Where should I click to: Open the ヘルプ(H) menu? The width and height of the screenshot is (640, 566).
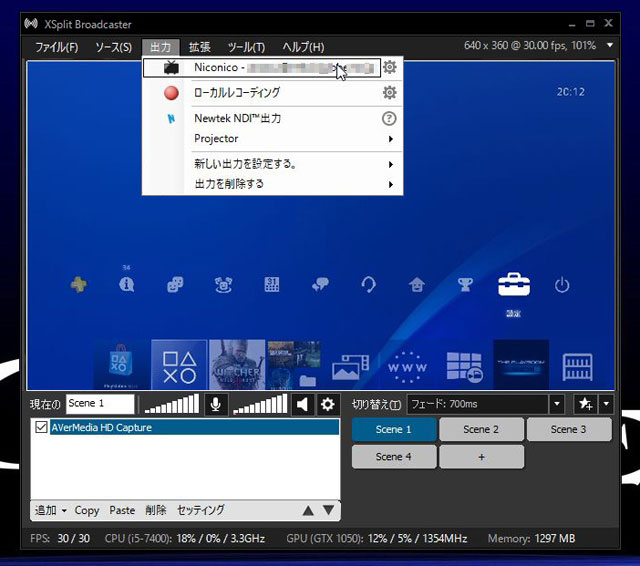pyautogui.click(x=303, y=47)
